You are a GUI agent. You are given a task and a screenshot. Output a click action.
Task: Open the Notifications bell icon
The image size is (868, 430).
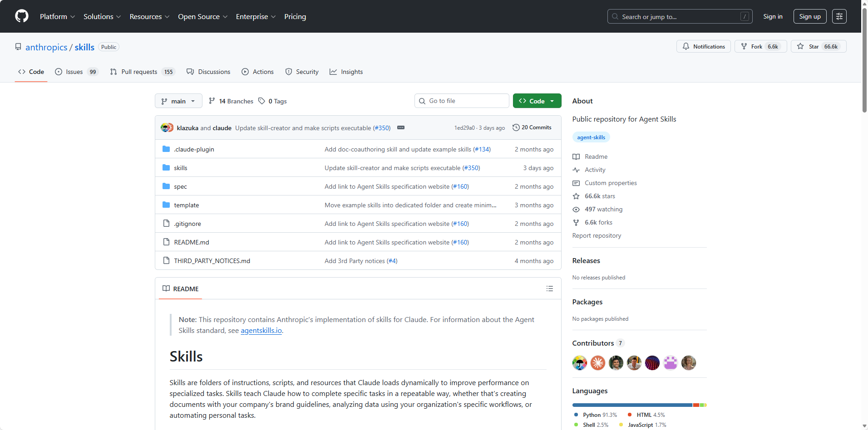point(687,46)
